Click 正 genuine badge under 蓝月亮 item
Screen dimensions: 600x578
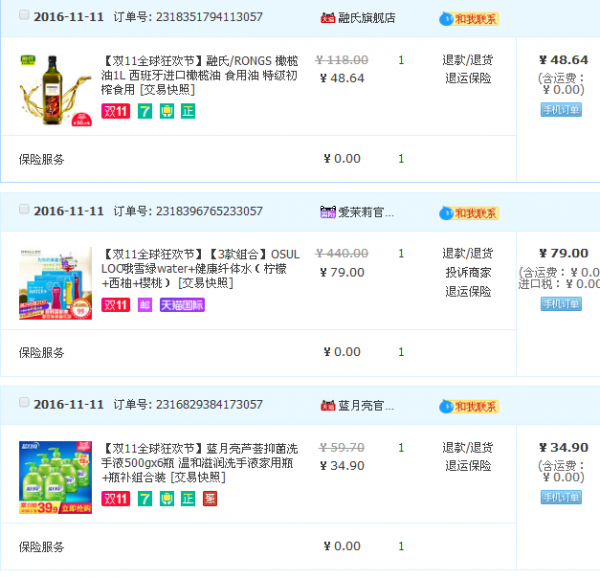pos(188,499)
